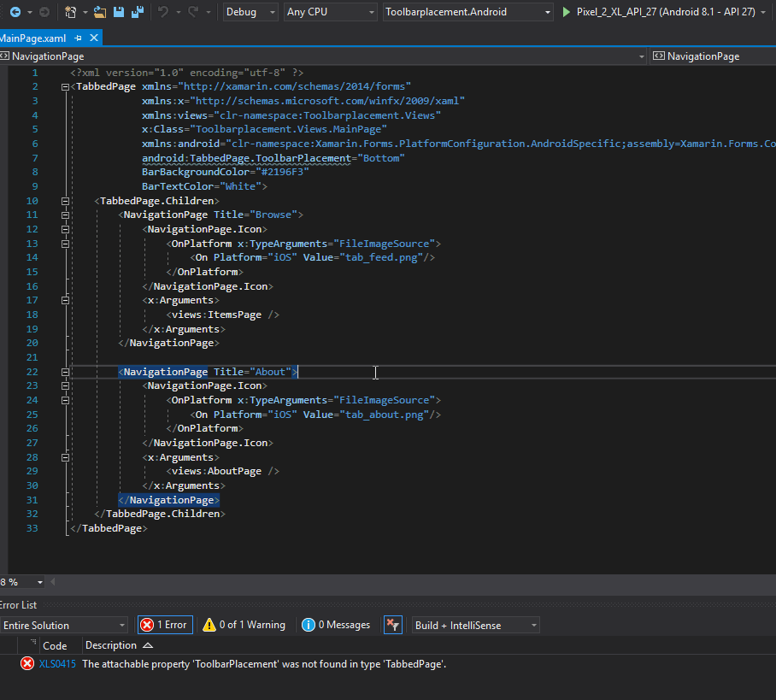Click the Undo arrow icon

[x=163, y=12]
